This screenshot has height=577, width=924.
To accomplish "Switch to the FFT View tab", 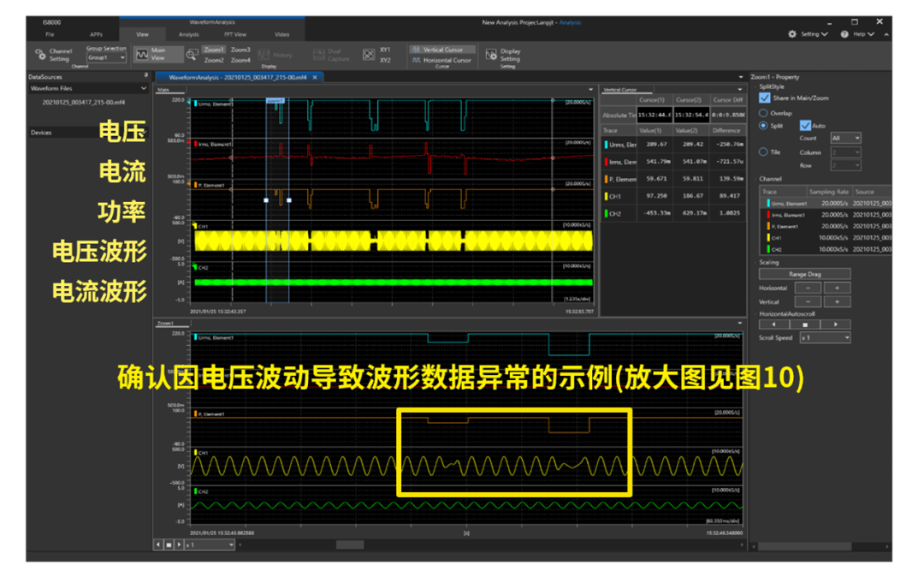I will (235, 34).
